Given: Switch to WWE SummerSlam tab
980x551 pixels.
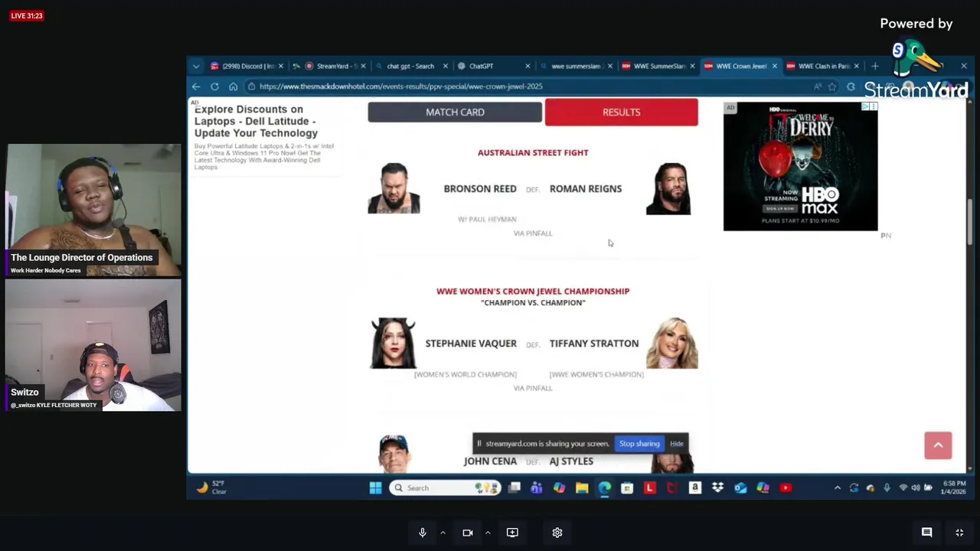Looking at the screenshot, I should point(658,66).
